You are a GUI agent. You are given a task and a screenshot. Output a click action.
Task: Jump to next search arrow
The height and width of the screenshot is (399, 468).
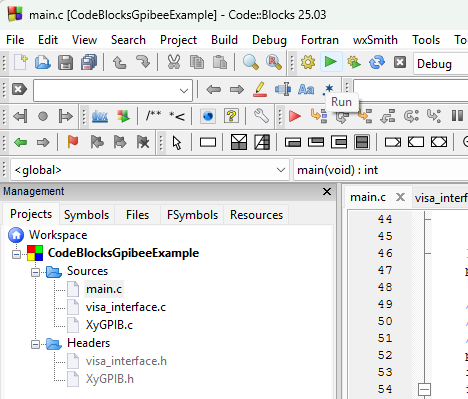[x=236, y=89]
